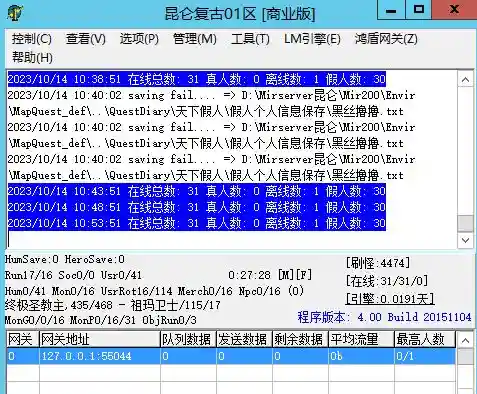This screenshot has width=477, height=394.
Task: Click the gateway table scroll-up arrow
Action: coord(466,340)
